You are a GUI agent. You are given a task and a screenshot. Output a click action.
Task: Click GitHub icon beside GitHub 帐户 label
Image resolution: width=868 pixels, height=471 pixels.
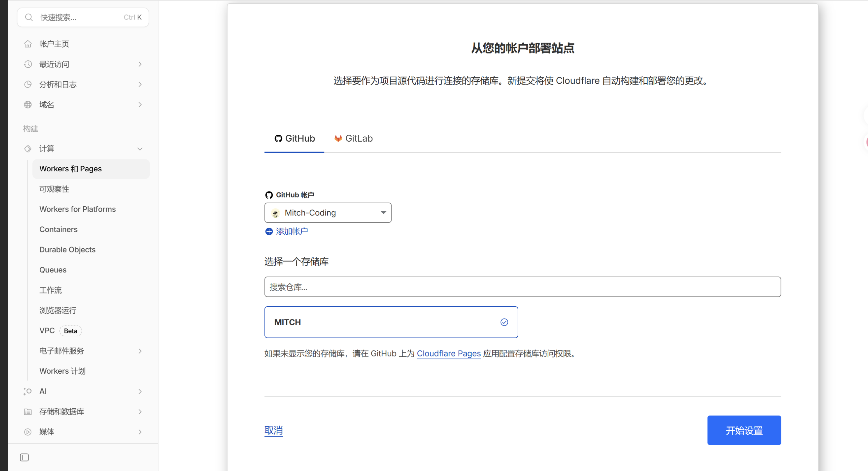click(x=269, y=195)
